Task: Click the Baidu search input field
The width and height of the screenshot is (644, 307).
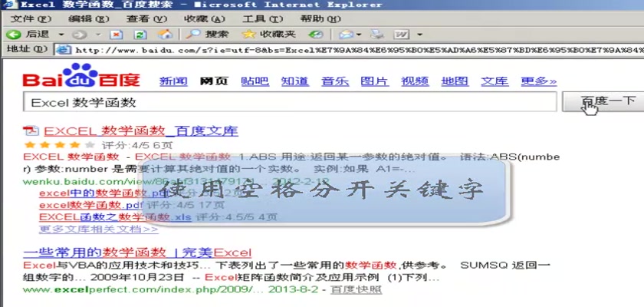Action: coord(290,102)
